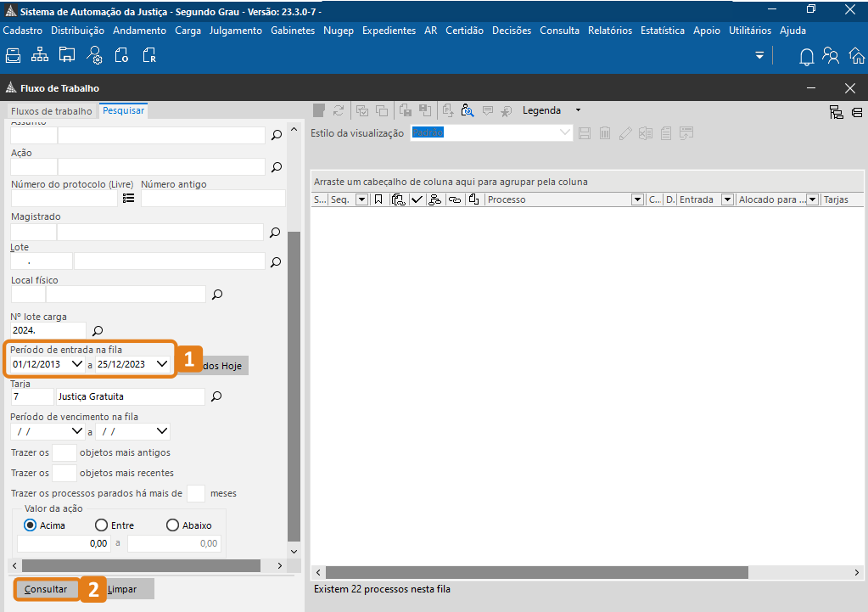Select the Acima radio button

(x=30, y=525)
